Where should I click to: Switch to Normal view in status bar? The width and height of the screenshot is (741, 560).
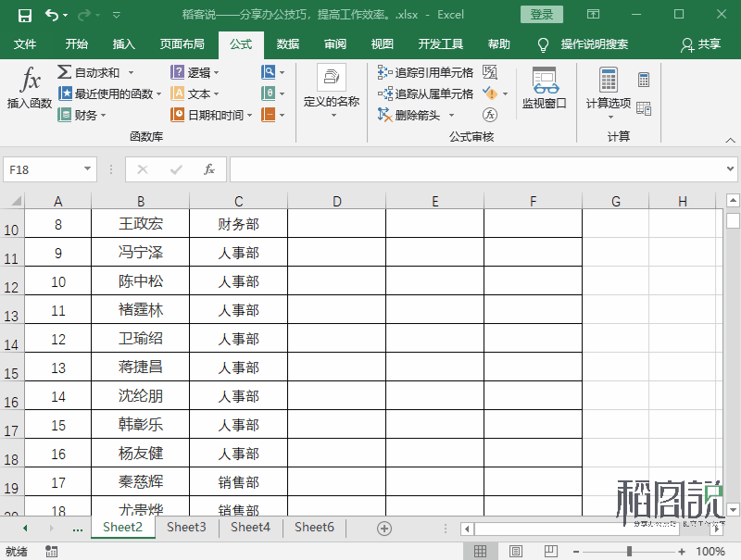pos(480,551)
